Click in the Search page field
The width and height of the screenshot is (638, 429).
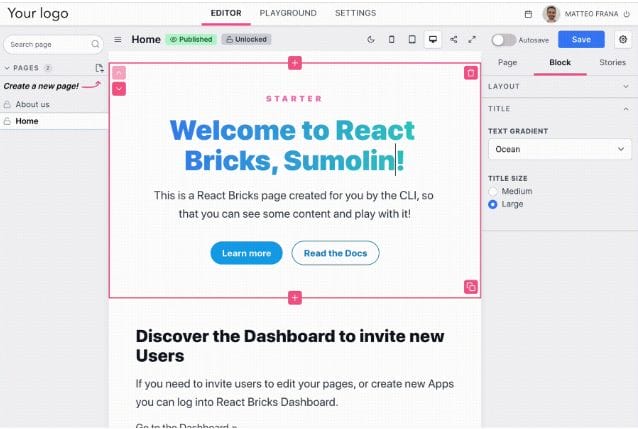pyautogui.click(x=50, y=44)
